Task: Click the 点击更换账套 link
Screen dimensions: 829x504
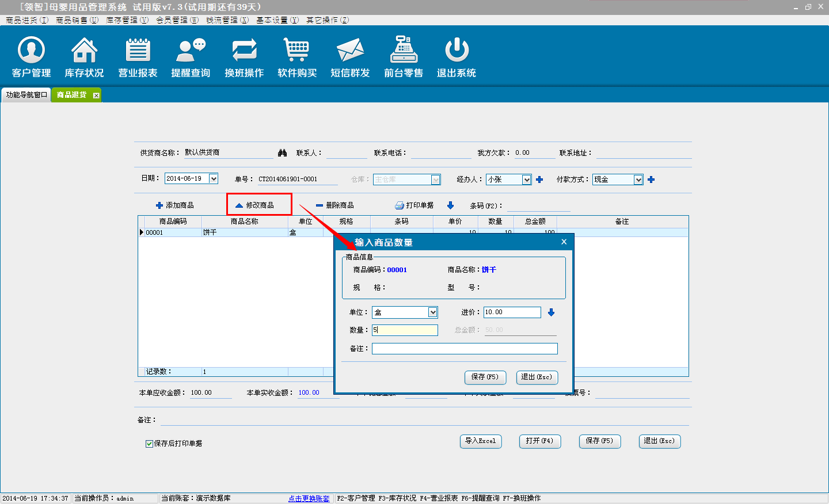Action: click(309, 498)
